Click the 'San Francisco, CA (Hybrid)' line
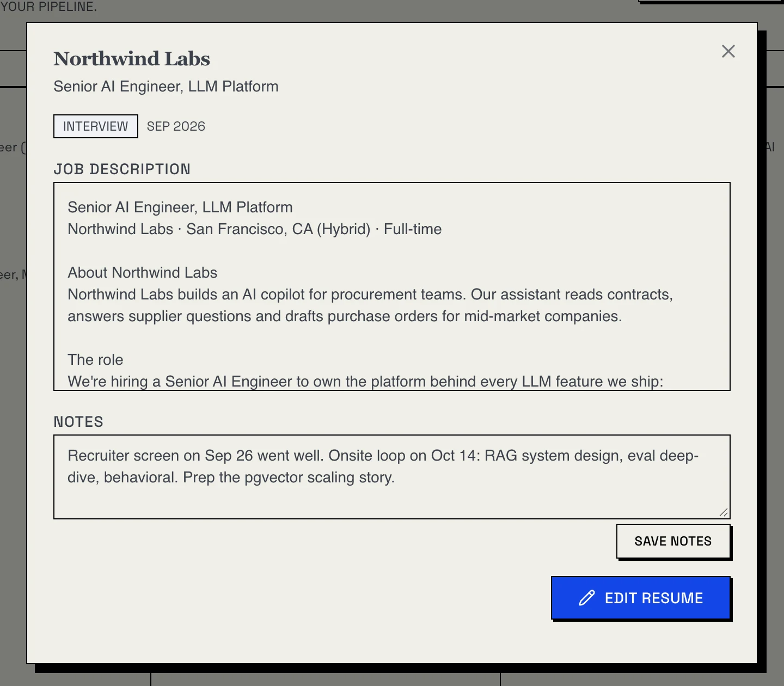The image size is (784, 686). point(254,229)
